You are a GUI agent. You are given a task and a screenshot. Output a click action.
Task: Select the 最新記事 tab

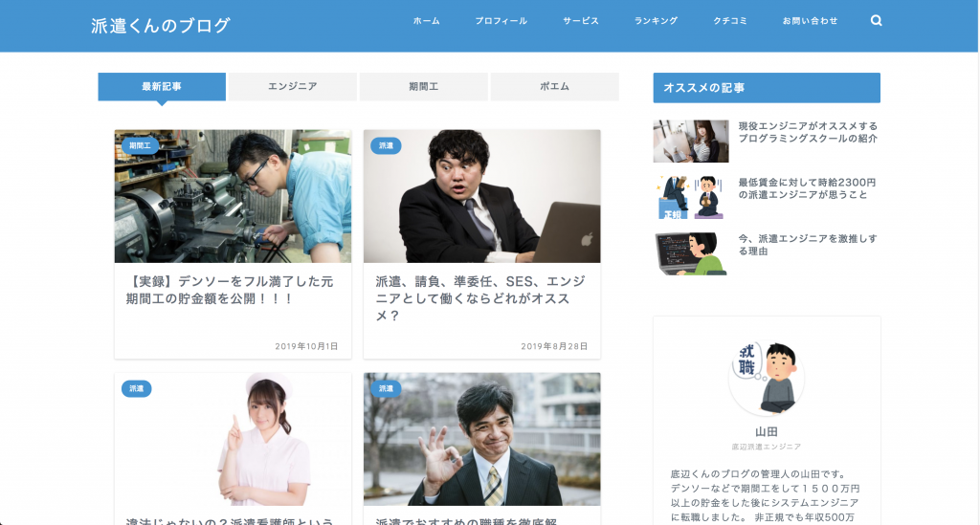(162, 86)
